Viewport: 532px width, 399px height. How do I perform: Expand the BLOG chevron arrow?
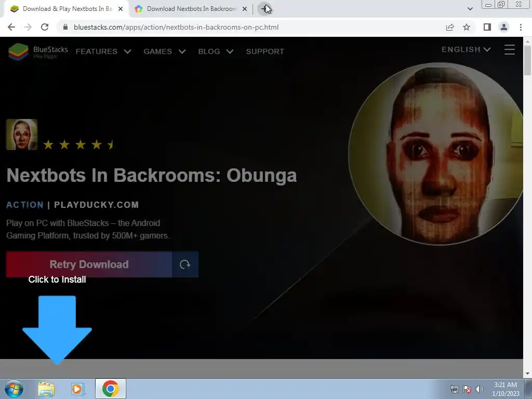tap(230, 51)
